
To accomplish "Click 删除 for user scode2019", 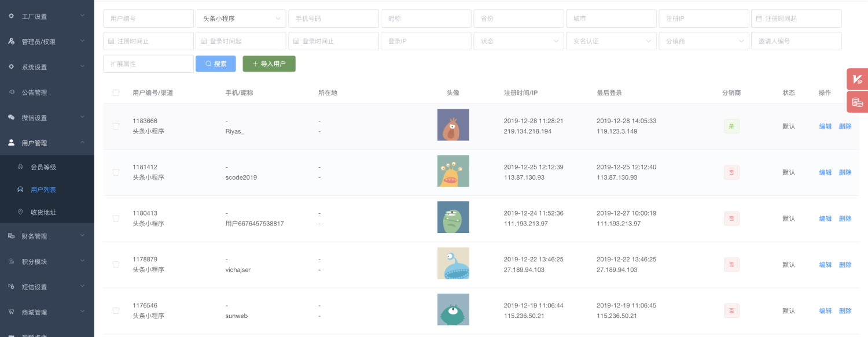I will (x=845, y=172).
